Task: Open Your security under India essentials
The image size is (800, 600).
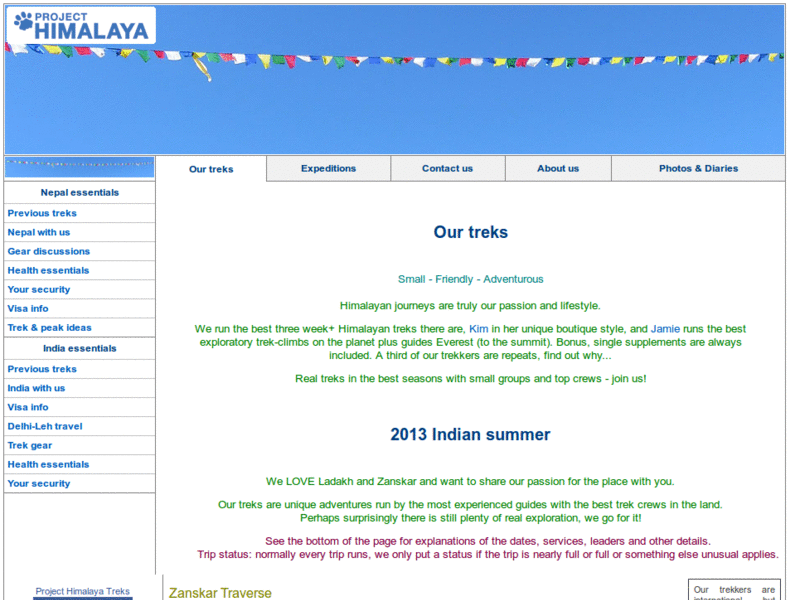Action: pos(39,484)
